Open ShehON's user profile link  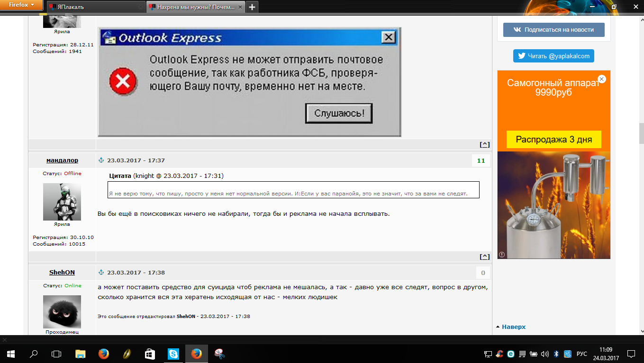(62, 273)
